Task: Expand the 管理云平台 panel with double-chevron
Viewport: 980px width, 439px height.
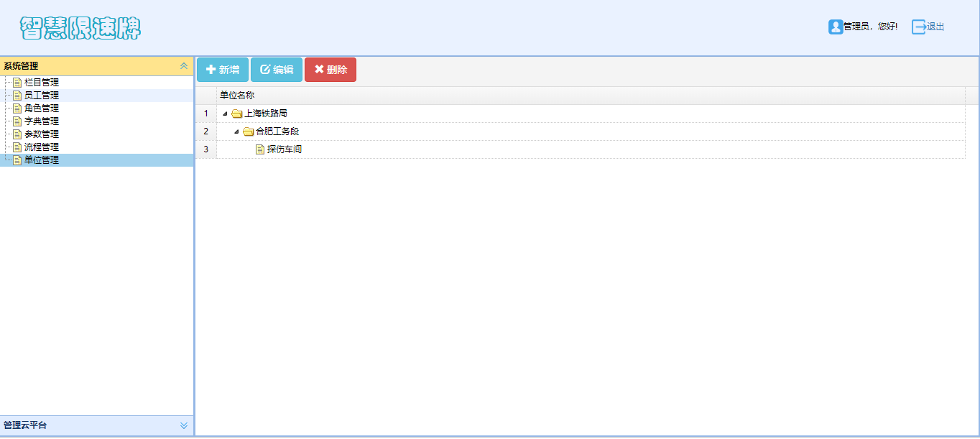Action: click(x=184, y=425)
